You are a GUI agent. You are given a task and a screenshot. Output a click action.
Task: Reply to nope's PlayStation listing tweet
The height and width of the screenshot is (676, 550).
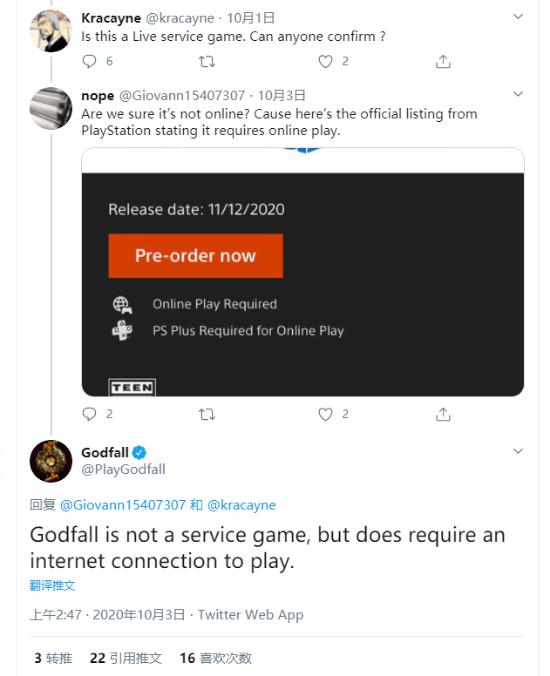coord(89,414)
